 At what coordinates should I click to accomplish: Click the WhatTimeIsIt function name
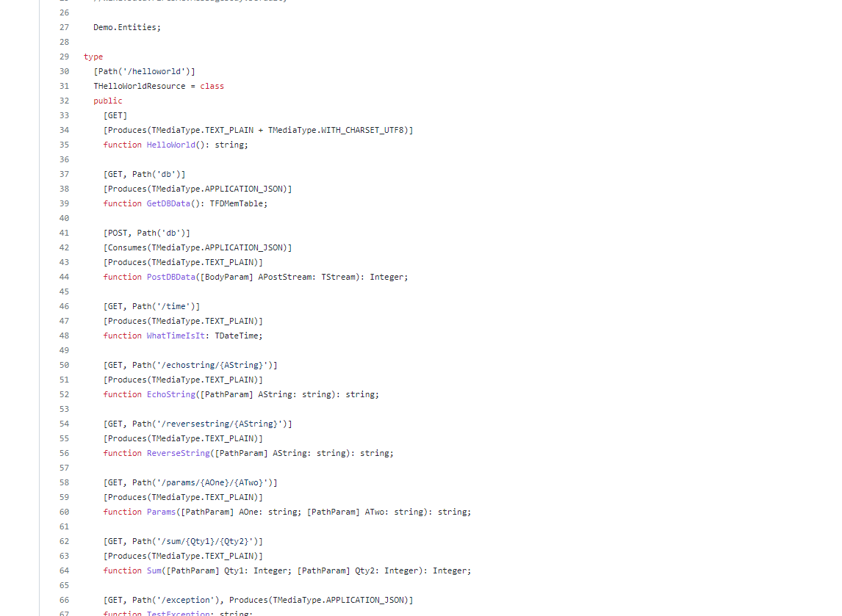tap(176, 336)
